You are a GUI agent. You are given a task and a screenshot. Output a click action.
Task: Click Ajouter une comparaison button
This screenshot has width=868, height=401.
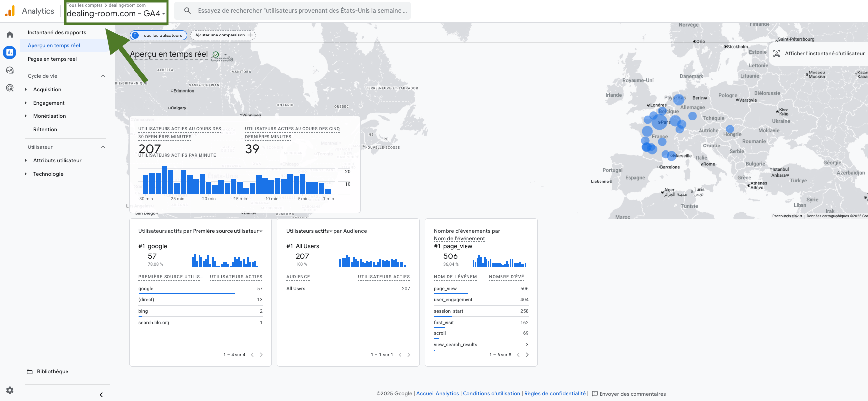pos(223,35)
